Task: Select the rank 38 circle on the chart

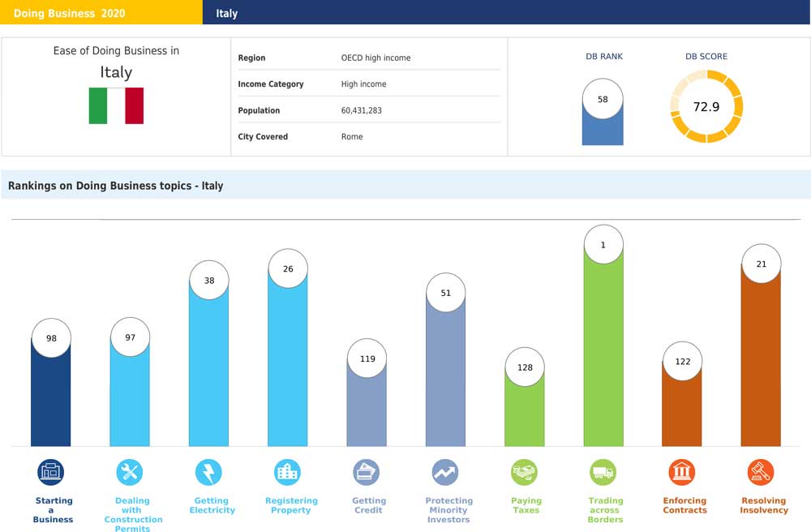Action: tap(209, 281)
